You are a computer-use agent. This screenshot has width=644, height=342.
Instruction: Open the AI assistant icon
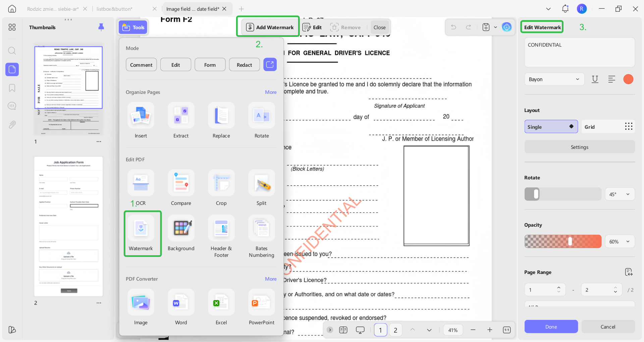click(x=507, y=27)
